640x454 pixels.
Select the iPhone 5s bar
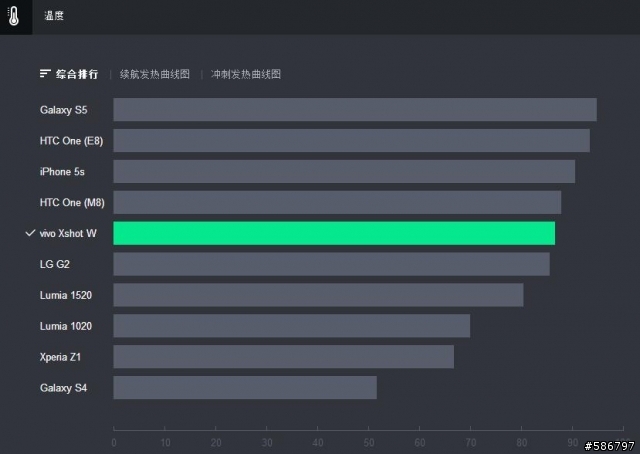tap(344, 171)
